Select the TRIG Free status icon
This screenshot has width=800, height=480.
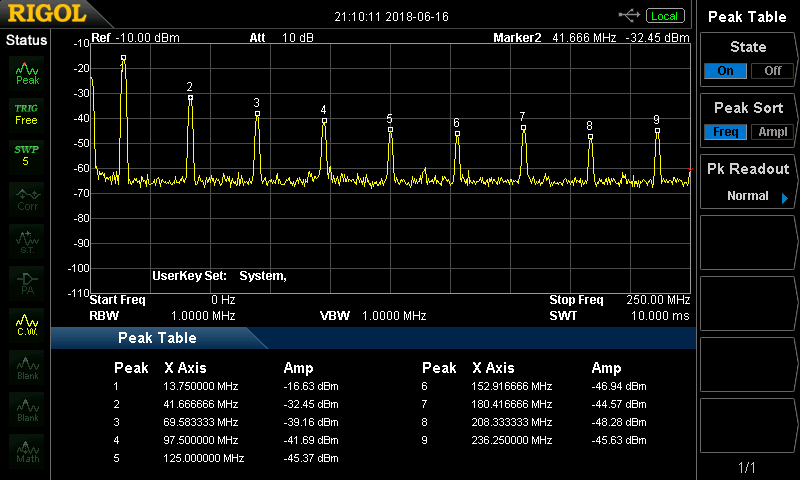pyautogui.click(x=26, y=113)
